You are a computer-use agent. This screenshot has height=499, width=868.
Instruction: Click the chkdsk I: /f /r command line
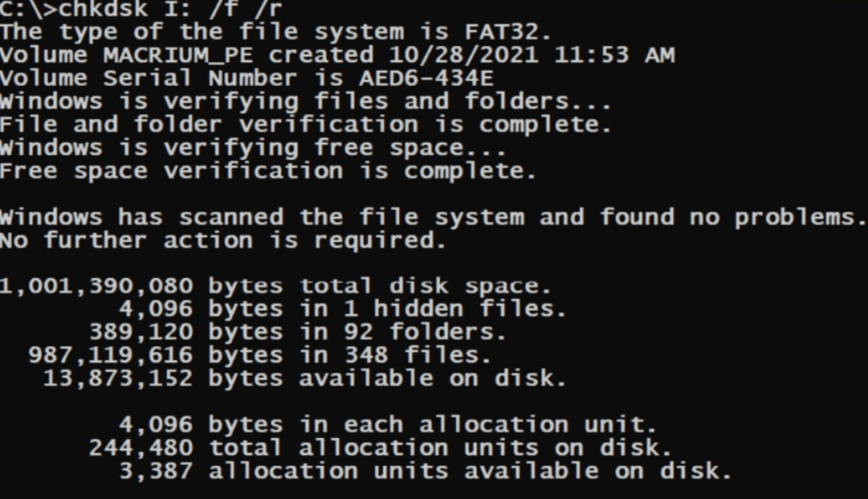[142, 8]
